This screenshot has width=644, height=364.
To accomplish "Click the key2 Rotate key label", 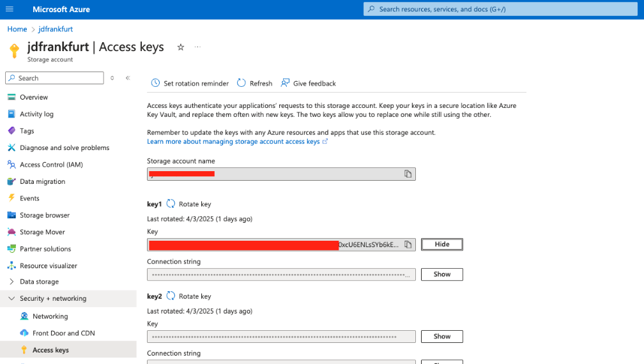I will 195,296.
